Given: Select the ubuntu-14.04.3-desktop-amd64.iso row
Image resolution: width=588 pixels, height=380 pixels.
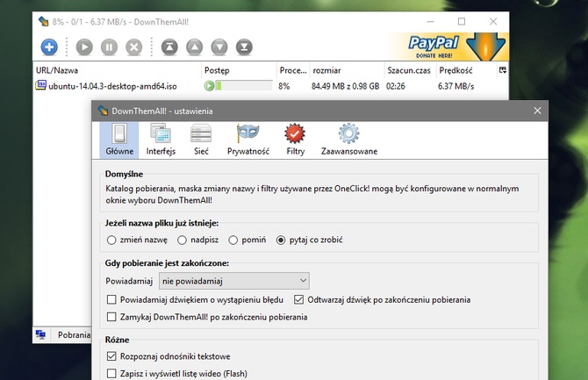Looking at the screenshot, I should 270,86.
